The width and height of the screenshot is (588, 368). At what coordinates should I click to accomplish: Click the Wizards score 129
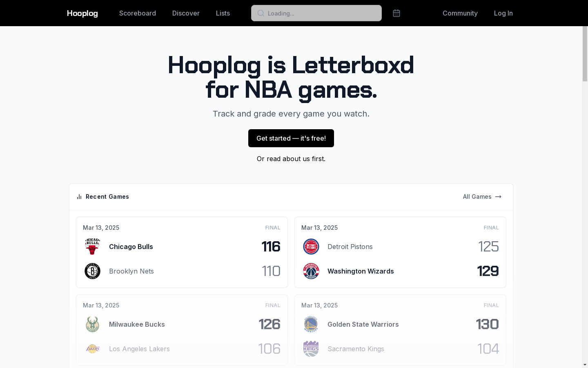[x=488, y=271]
